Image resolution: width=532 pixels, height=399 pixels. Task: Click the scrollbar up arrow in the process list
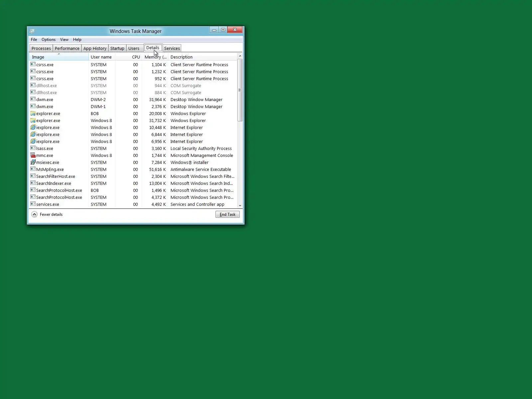[x=240, y=56]
